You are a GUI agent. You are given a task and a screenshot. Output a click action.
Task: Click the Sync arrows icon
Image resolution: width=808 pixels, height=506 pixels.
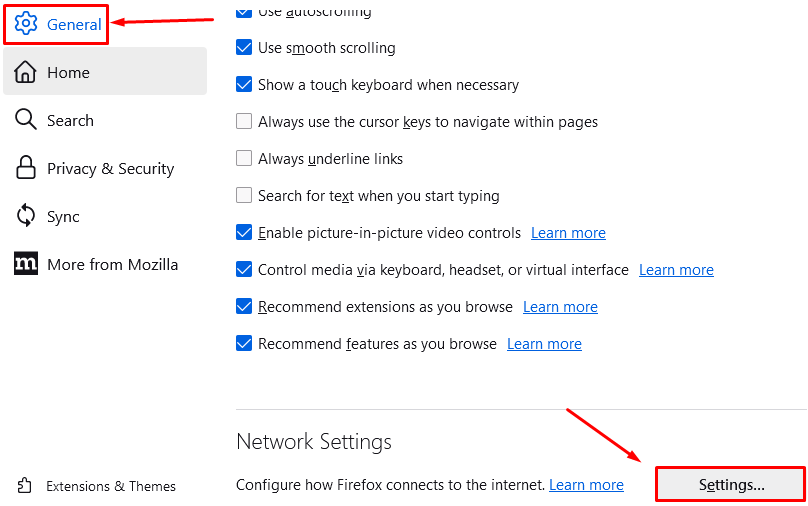pyautogui.click(x=26, y=215)
